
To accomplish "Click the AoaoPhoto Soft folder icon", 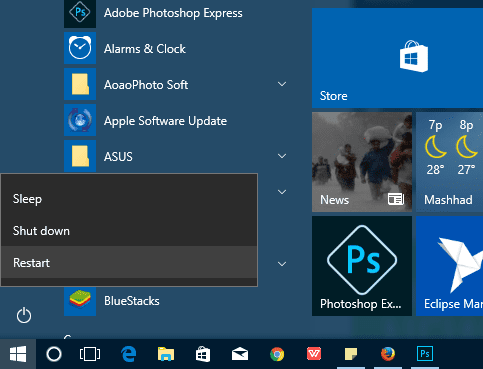I will click(x=80, y=84).
